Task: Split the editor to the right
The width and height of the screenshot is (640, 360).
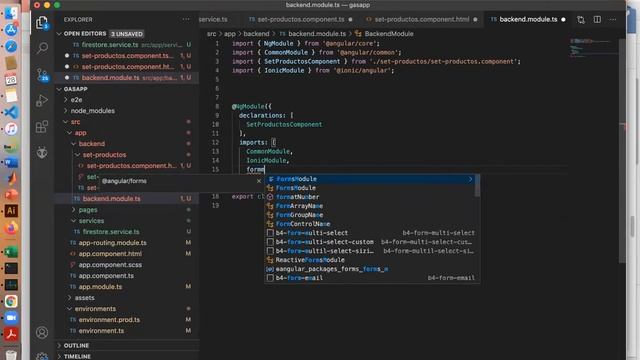Action: pos(597,20)
